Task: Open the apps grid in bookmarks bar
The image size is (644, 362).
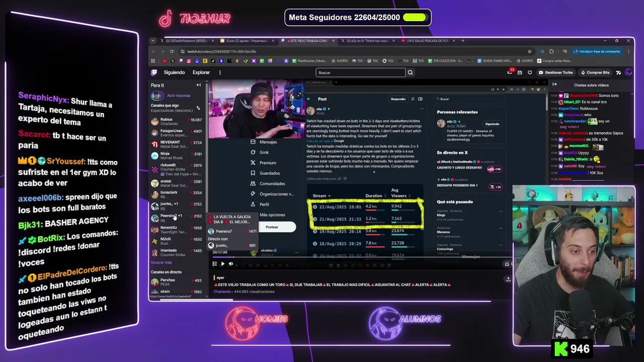Action: [x=153, y=61]
